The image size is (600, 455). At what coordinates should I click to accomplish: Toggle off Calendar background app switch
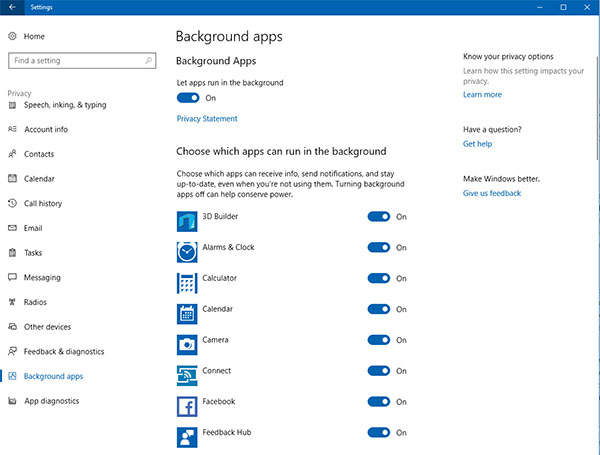tap(378, 309)
